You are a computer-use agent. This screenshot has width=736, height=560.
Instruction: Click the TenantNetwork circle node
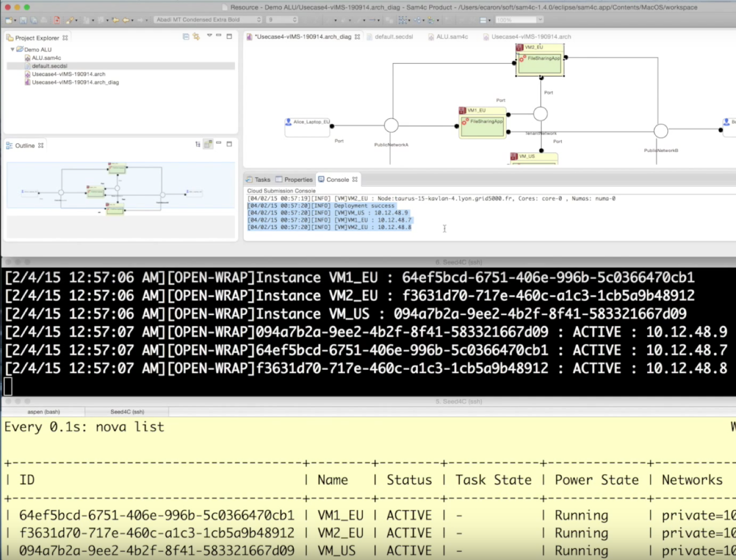pos(541,114)
